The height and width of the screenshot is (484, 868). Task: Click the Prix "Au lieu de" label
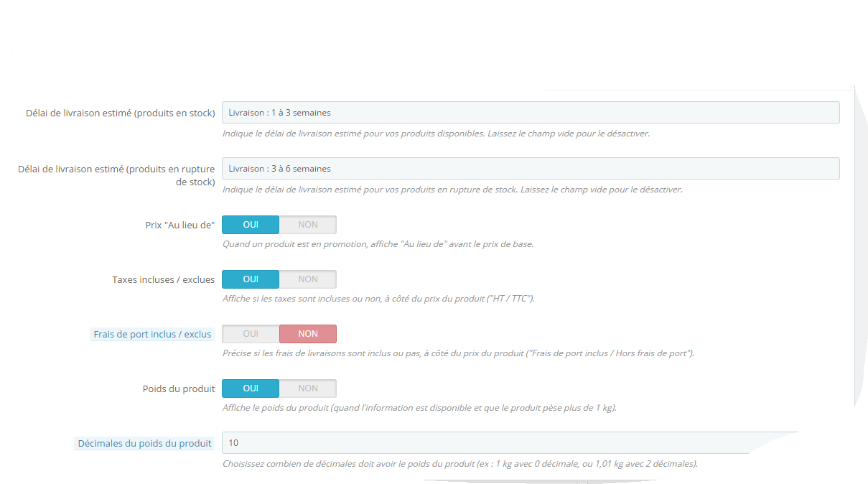(x=180, y=225)
